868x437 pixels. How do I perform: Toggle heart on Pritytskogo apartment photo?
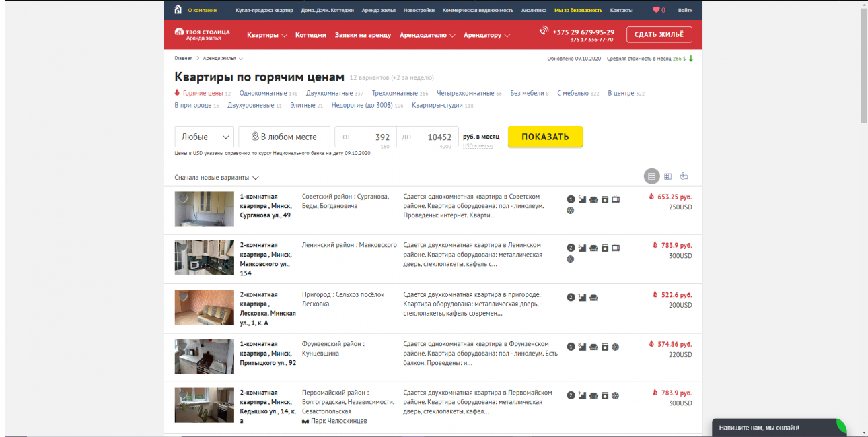tap(182, 345)
